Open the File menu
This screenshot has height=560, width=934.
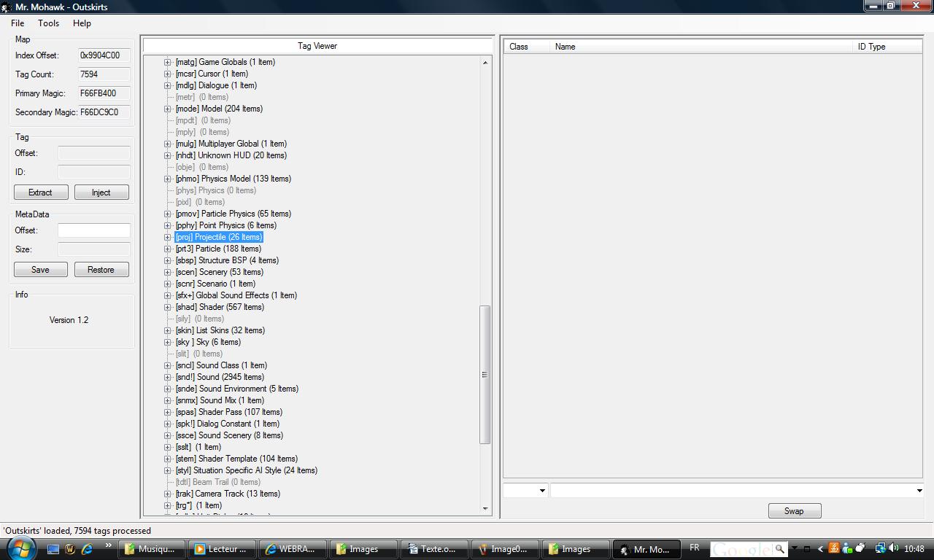18,23
